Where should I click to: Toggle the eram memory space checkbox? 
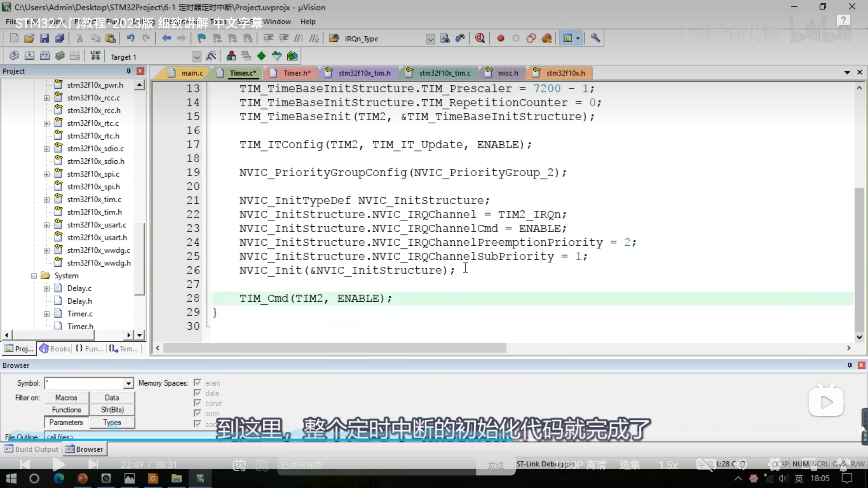[198, 383]
